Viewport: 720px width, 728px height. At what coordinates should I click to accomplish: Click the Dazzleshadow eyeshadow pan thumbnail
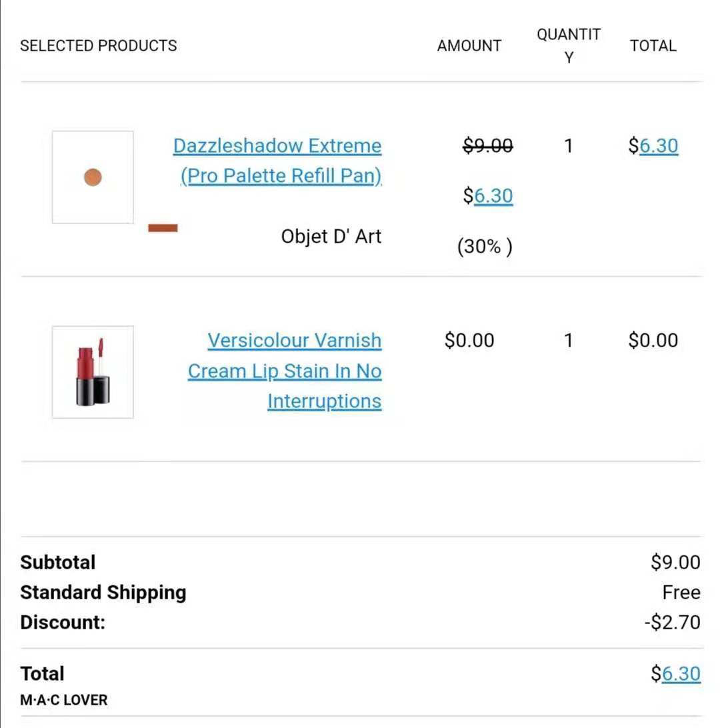click(x=93, y=177)
